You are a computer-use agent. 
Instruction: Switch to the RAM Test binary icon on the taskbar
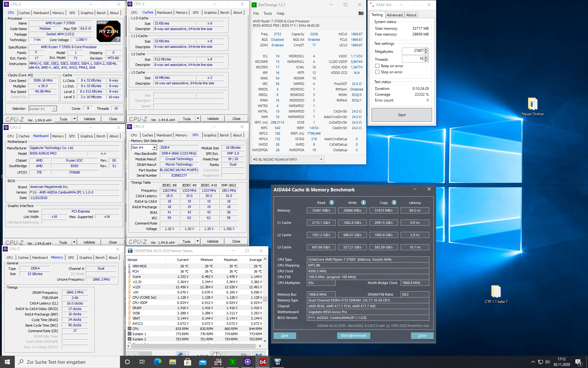(217, 362)
